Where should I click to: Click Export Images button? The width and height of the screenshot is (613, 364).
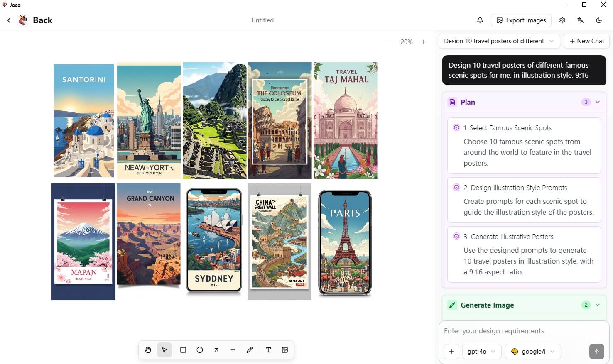click(521, 20)
